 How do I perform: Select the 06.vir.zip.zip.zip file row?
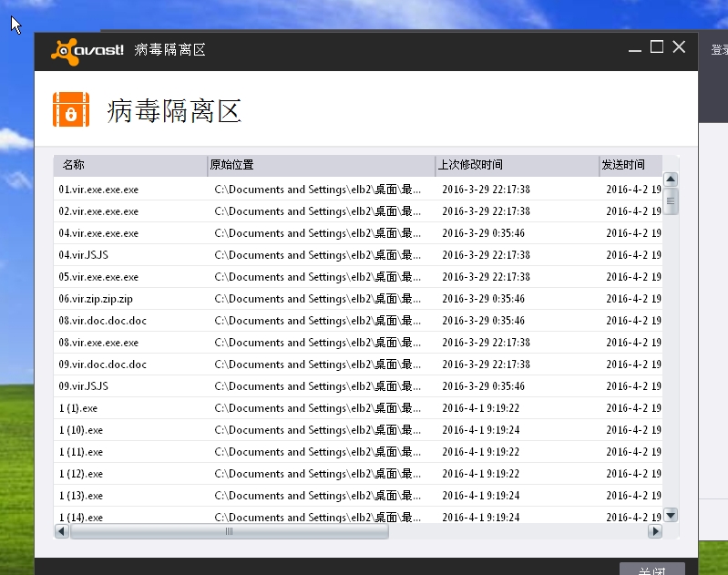pyautogui.click(x=97, y=299)
